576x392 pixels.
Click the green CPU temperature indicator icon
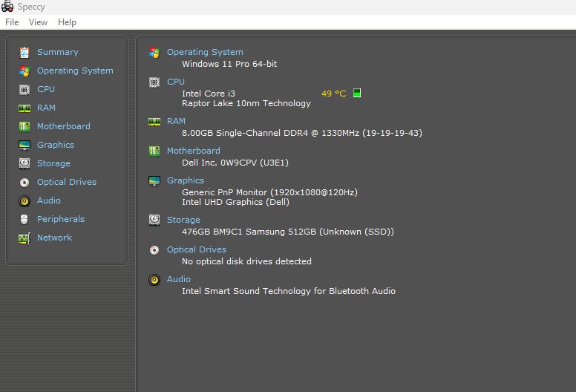[357, 93]
